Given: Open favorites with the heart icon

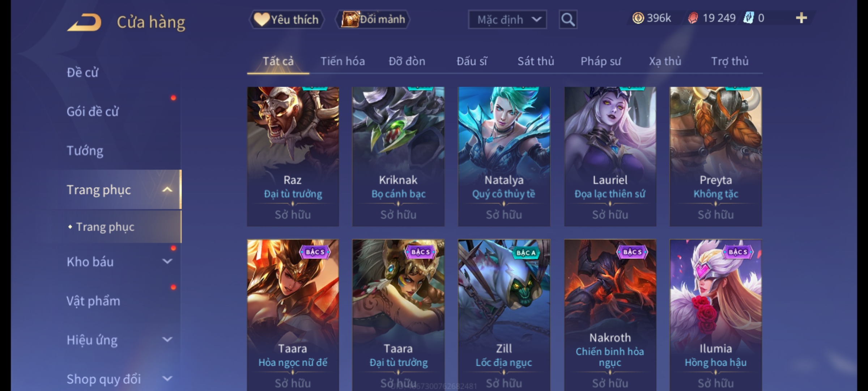Looking at the screenshot, I should pyautogui.click(x=261, y=20).
